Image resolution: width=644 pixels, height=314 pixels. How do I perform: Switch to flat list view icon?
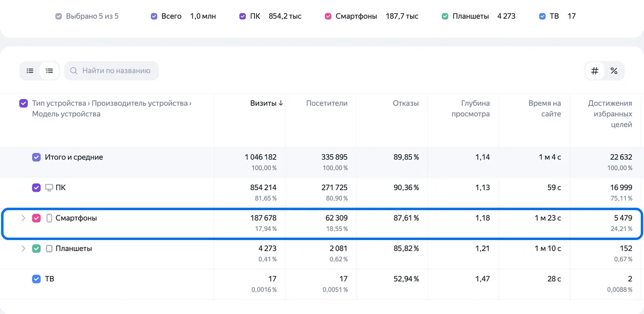(30, 71)
